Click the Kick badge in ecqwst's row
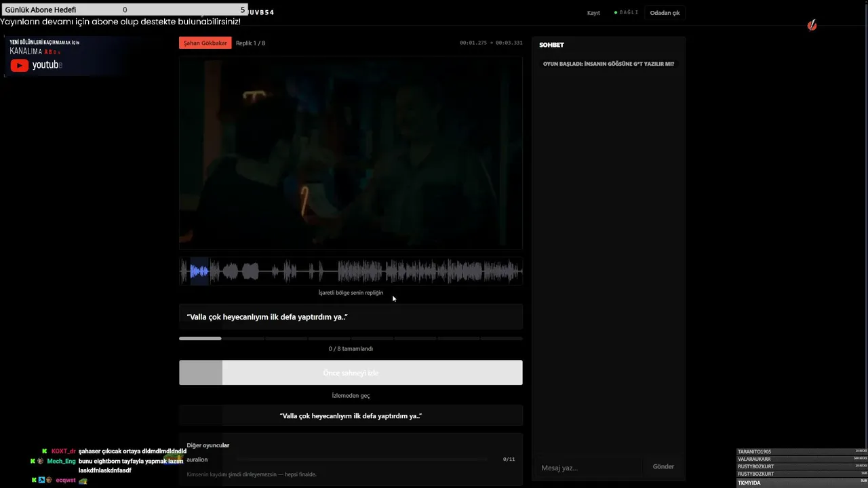Viewport: 868px width, 488px height. click(x=35, y=480)
